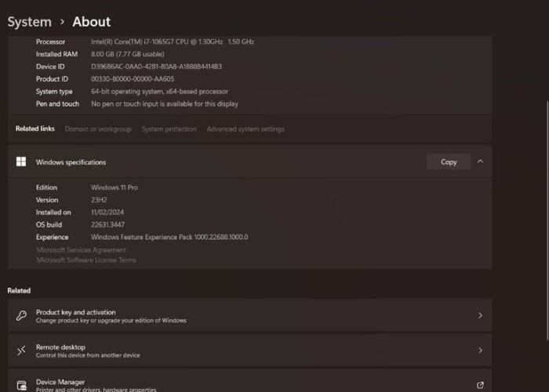Click the OS build value 22631.3447
Viewport: 549px width, 392px height.
pos(107,225)
